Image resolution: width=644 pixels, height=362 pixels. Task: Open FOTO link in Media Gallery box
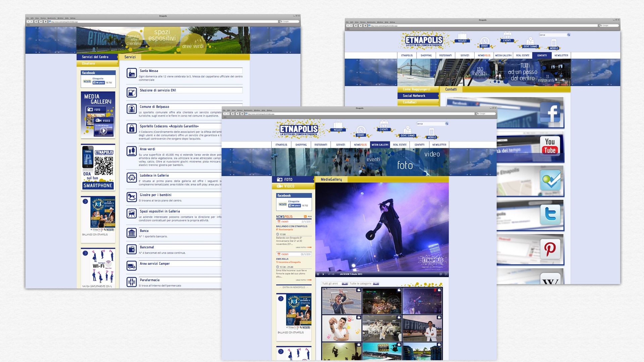96,110
